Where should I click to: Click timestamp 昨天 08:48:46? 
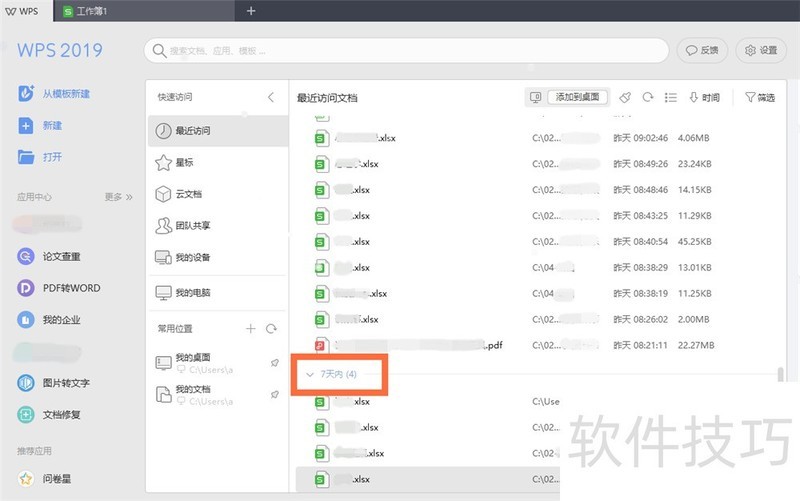click(640, 190)
